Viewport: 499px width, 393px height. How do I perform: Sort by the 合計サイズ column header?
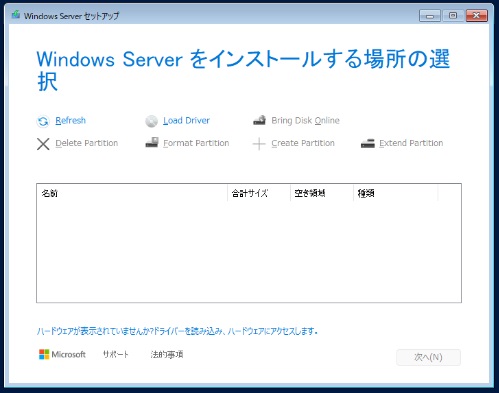tap(259, 193)
